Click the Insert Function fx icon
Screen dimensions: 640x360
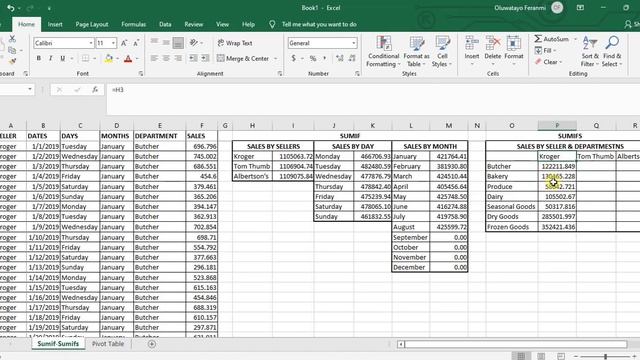pos(95,89)
